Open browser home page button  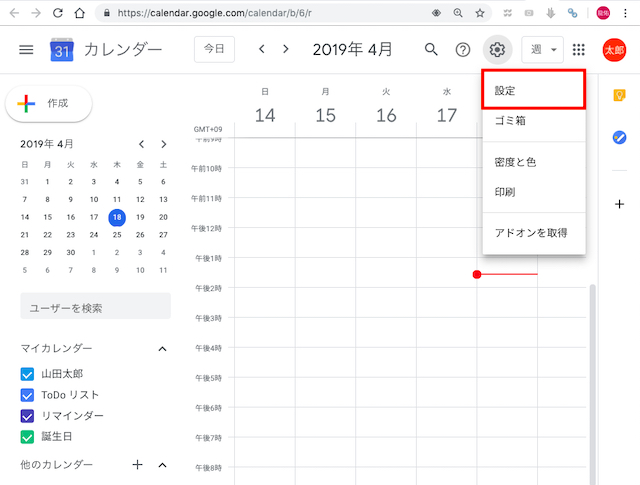click(x=80, y=13)
